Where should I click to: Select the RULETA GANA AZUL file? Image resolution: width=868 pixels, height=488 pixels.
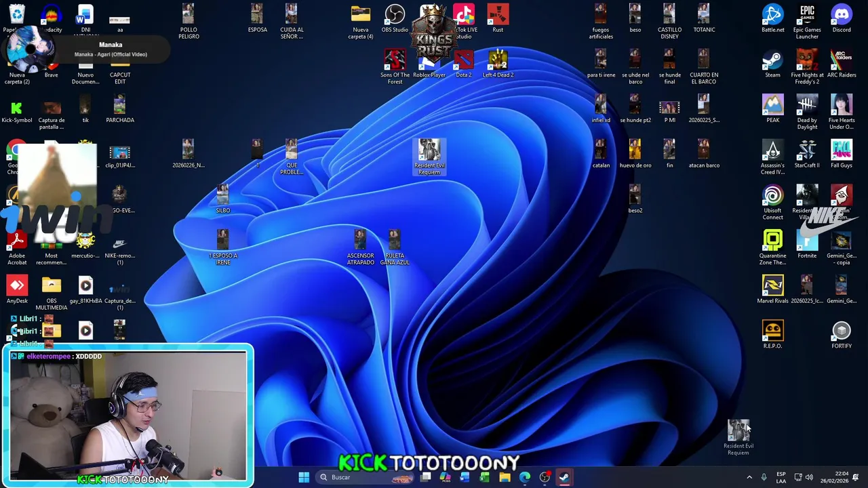coord(395,248)
